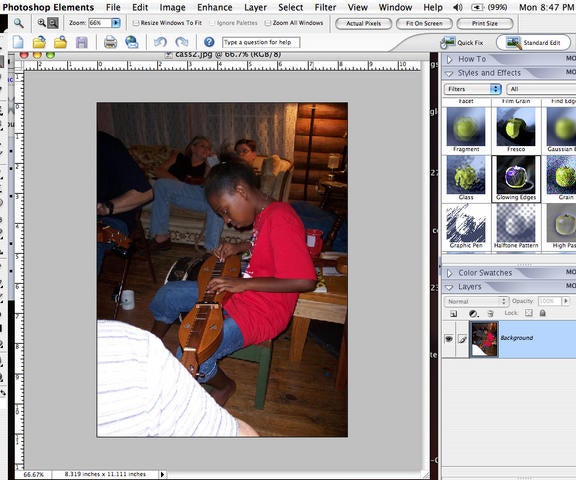The image size is (576, 480).
Task: Open status bar info popup arrow
Action: (162, 474)
